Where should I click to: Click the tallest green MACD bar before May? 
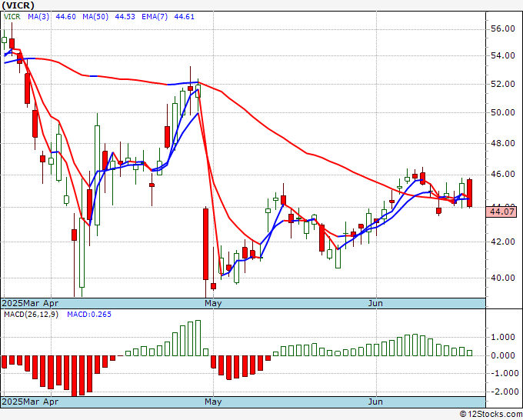(x=198, y=338)
